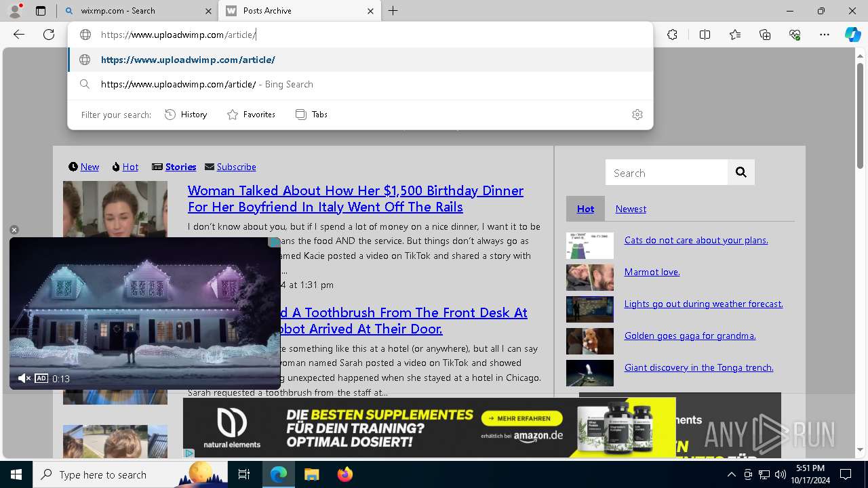This screenshot has width=868, height=488.
Task: Open 'Golden goes gaga for grandma' link
Action: click(x=690, y=335)
